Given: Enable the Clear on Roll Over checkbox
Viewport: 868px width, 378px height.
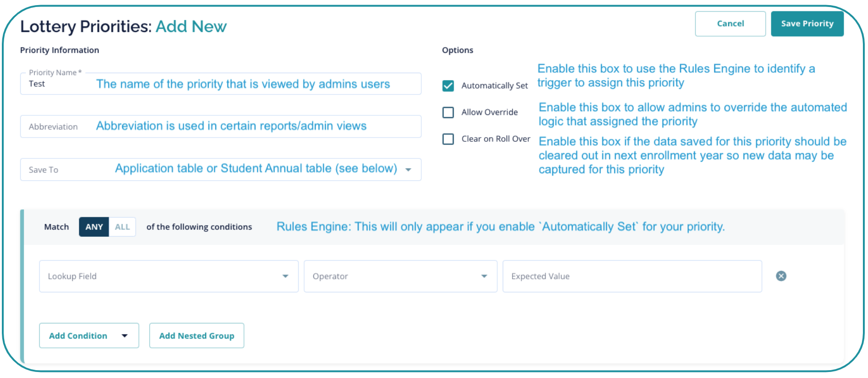Looking at the screenshot, I should coord(448,139).
